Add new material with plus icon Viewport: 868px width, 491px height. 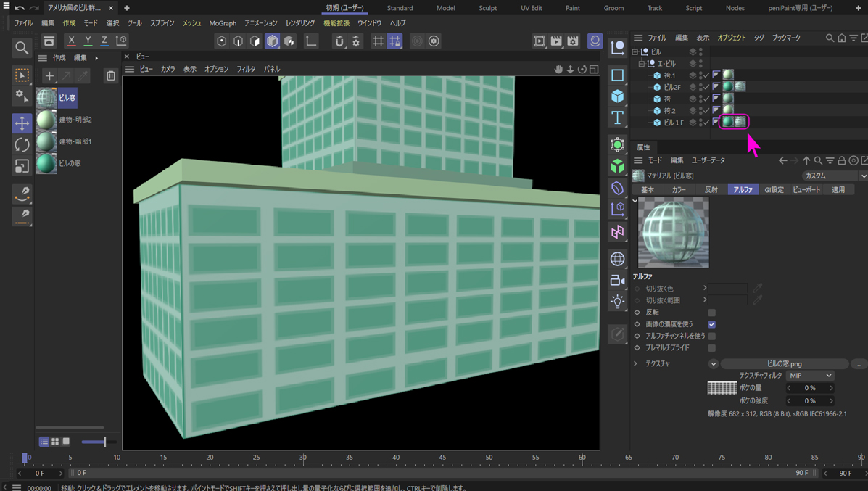49,75
